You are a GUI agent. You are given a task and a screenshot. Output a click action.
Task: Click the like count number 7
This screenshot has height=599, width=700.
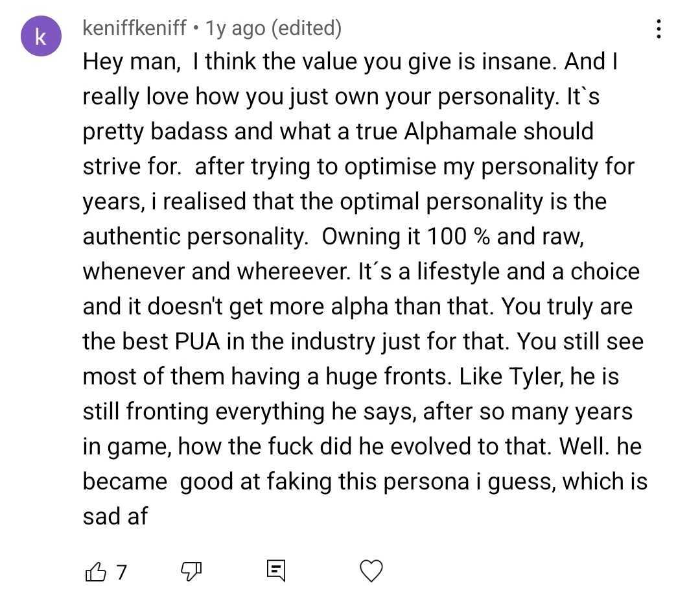pyautogui.click(x=121, y=572)
